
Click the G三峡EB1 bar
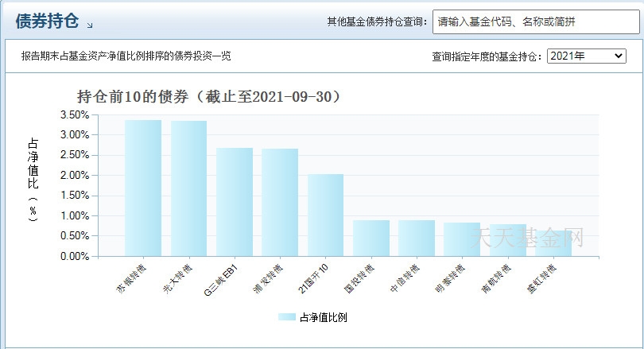click(x=235, y=202)
